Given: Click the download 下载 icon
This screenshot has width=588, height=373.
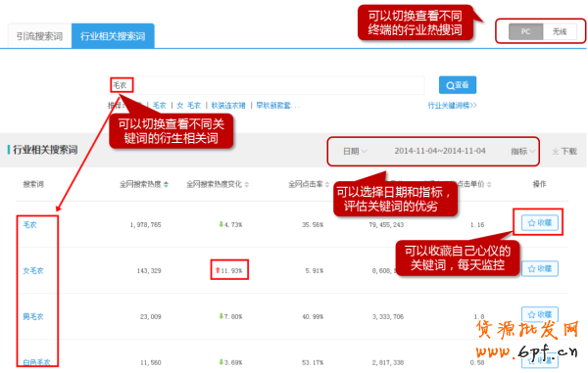Looking at the screenshot, I should [x=564, y=152].
